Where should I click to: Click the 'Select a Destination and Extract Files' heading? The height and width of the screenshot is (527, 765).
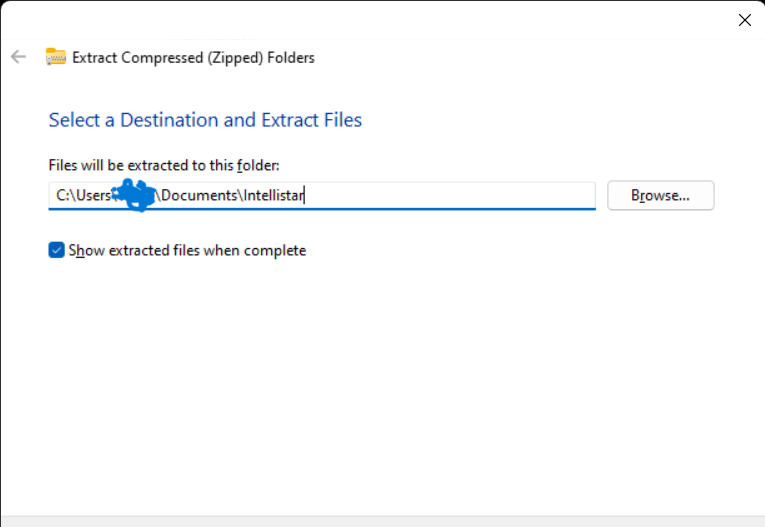click(x=205, y=120)
